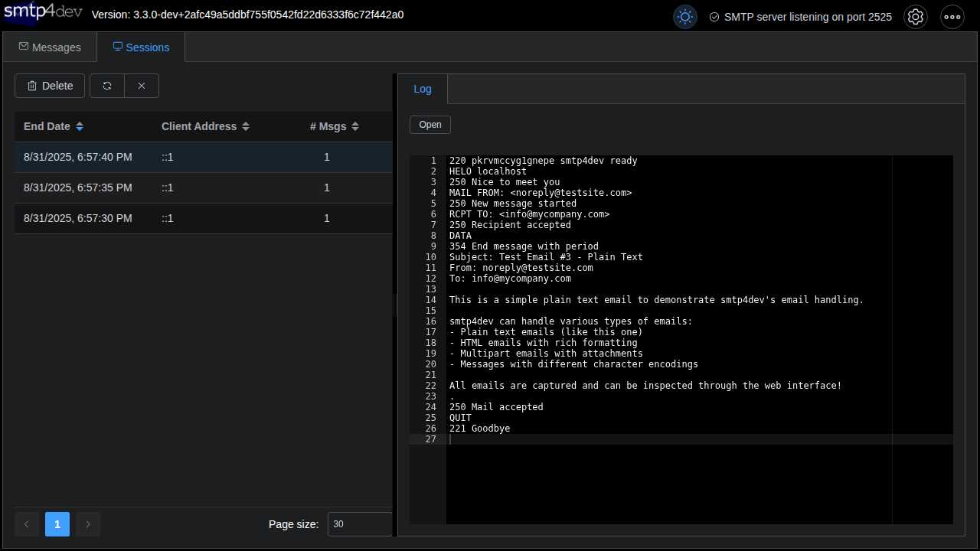Select the session ending 6:57:40 PM

(204, 157)
